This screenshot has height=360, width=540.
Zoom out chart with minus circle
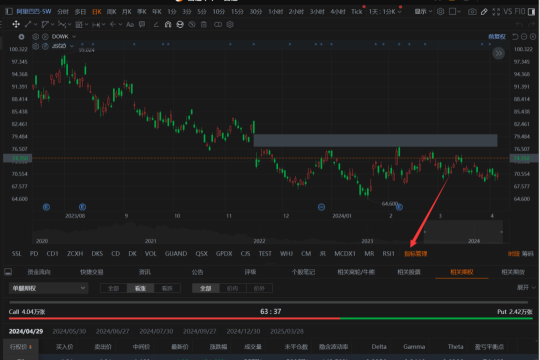coord(524,37)
